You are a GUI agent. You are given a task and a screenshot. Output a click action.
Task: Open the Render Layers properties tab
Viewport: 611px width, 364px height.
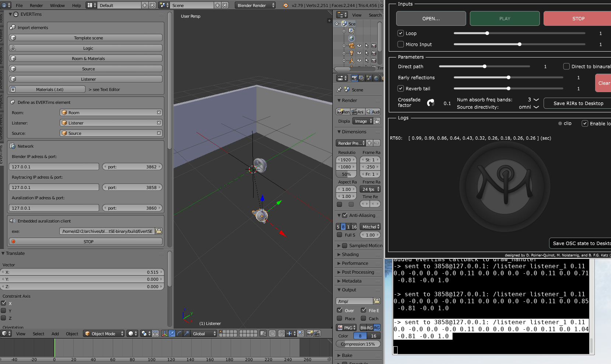pos(361,78)
